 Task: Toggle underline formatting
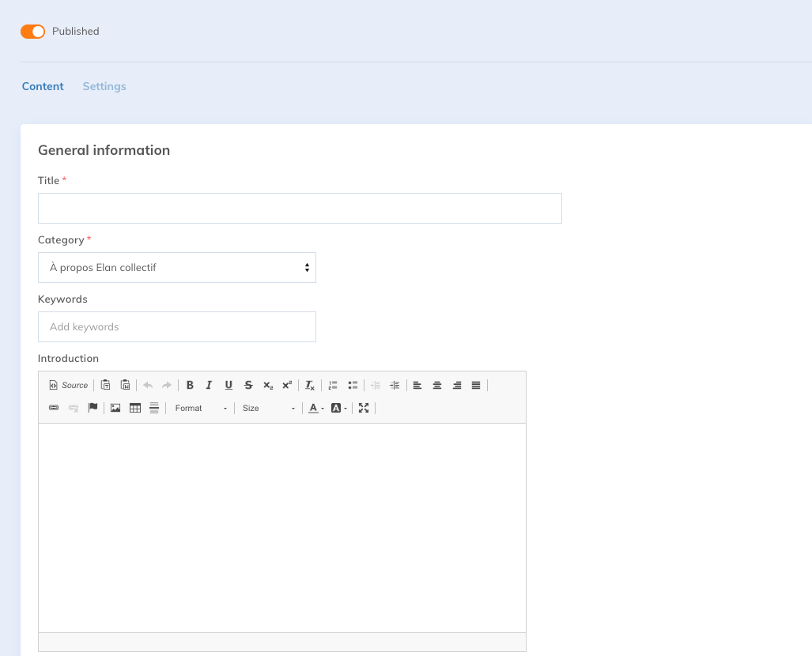[228, 385]
